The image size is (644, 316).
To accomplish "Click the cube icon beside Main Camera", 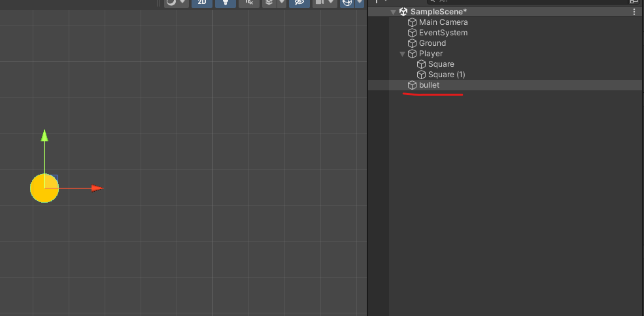I will coord(412,22).
